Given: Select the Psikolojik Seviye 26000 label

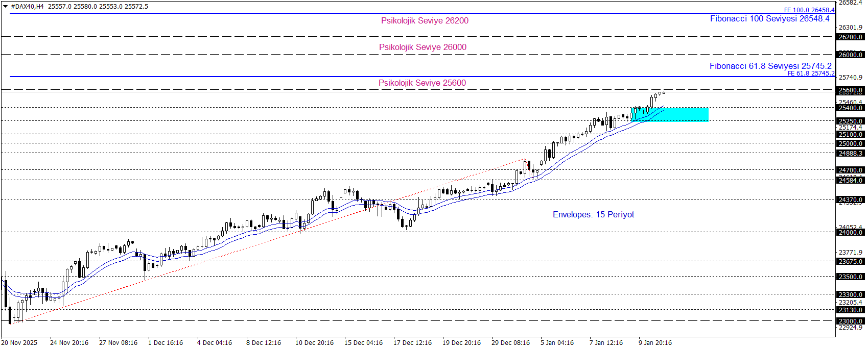Looking at the screenshot, I should 423,47.
